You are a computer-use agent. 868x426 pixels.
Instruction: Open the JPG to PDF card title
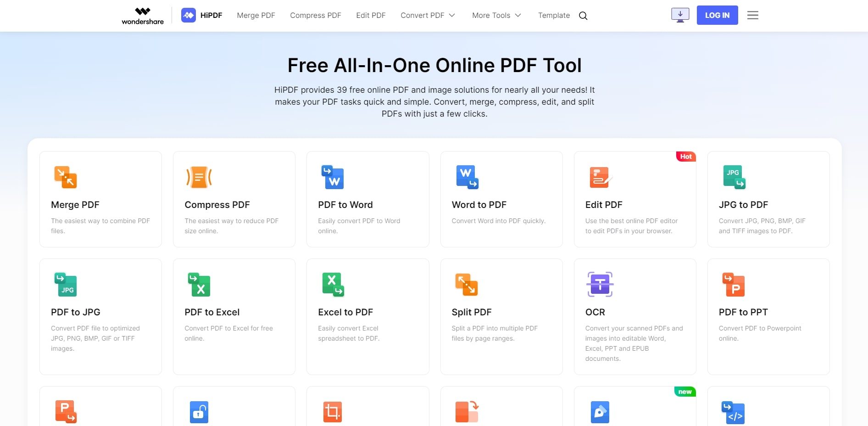[743, 205]
